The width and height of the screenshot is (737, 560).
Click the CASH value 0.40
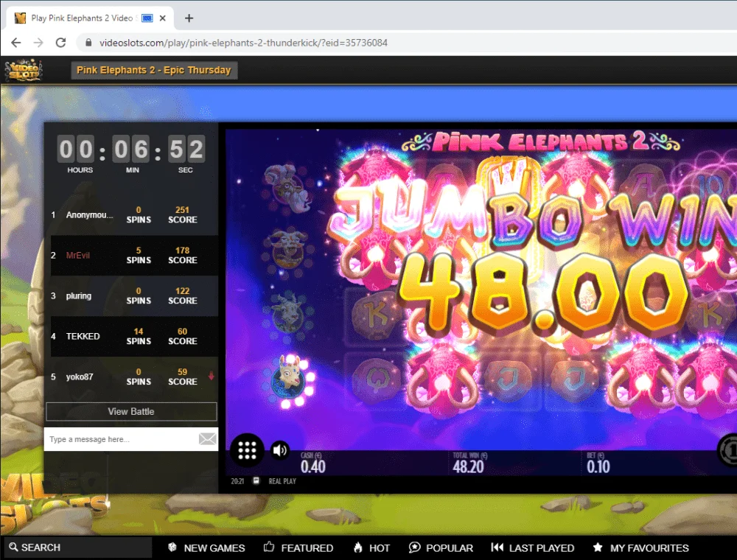(x=313, y=466)
